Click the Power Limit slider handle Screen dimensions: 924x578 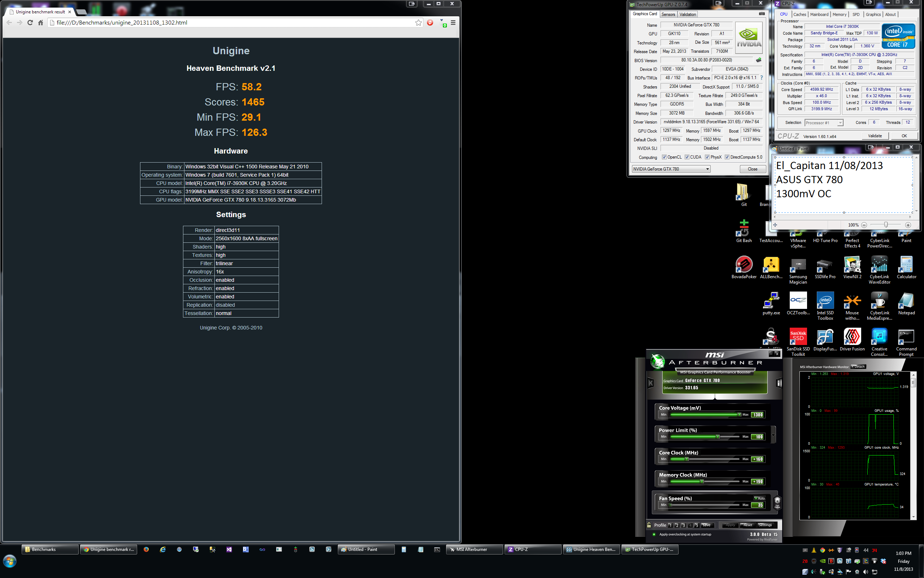[718, 436]
